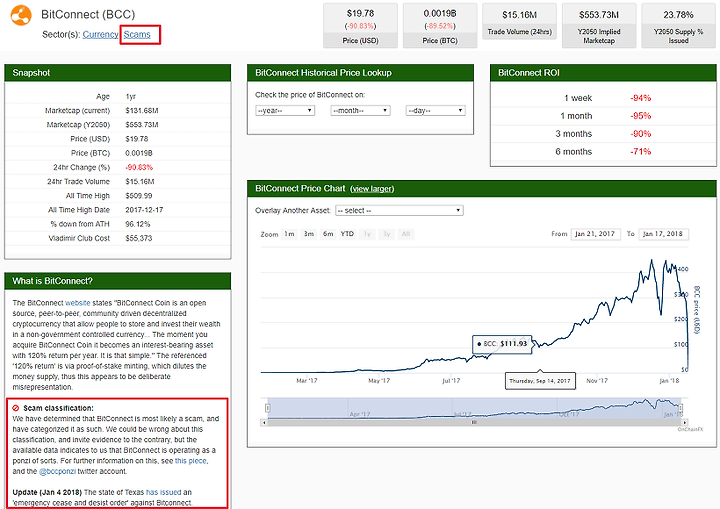
Task: Click the $15.16M Trade Volume stat box
Action: [519, 21]
